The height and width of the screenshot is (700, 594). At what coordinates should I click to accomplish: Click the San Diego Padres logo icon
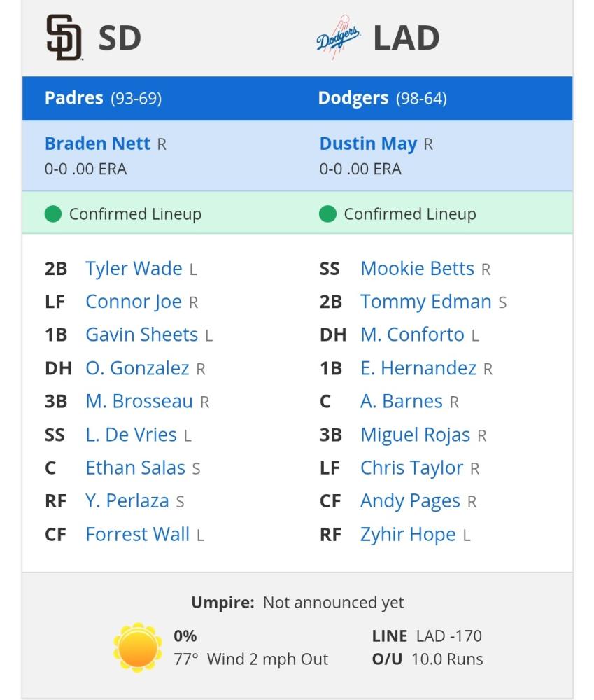tap(64, 38)
